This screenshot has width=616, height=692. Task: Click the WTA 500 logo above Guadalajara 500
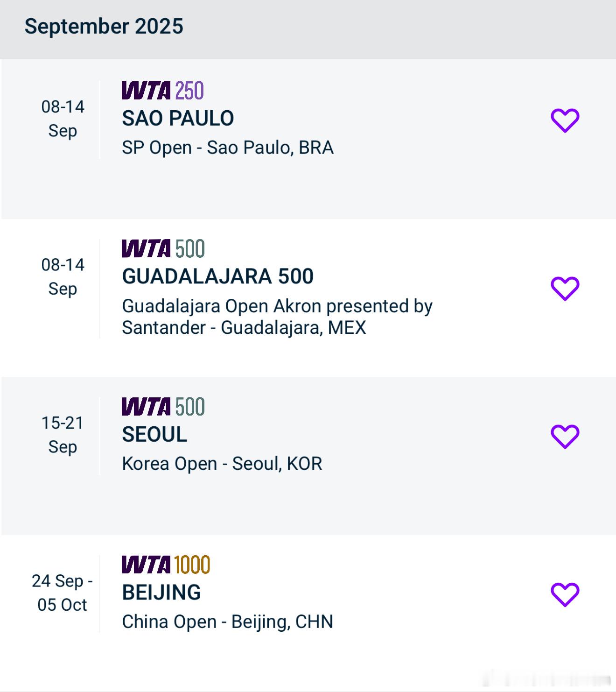pyautogui.click(x=163, y=248)
